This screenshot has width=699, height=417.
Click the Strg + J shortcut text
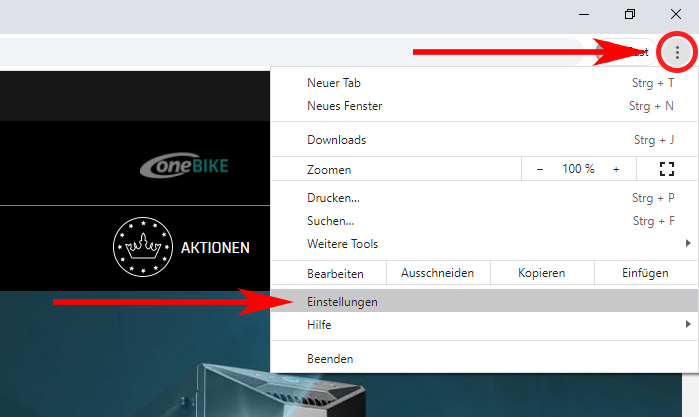[x=654, y=140]
